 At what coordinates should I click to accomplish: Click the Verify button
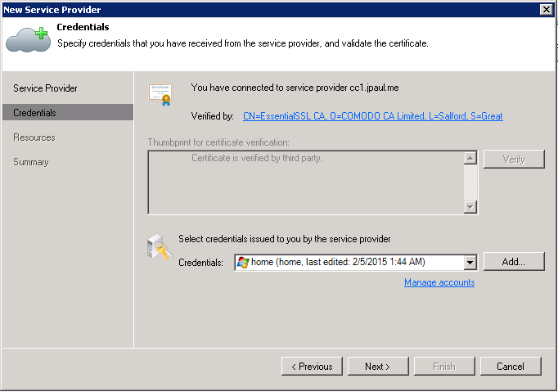[x=514, y=159]
